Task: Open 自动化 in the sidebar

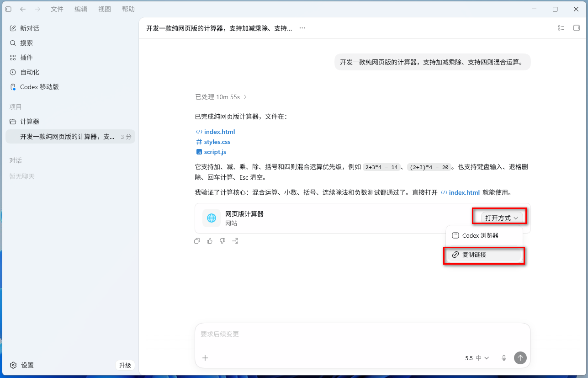Action: (x=70, y=72)
